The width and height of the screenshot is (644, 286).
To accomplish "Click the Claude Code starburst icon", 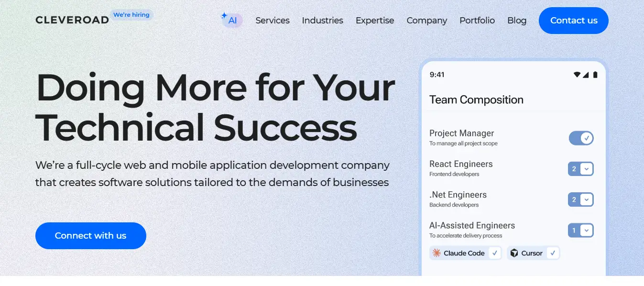I will click(x=437, y=253).
